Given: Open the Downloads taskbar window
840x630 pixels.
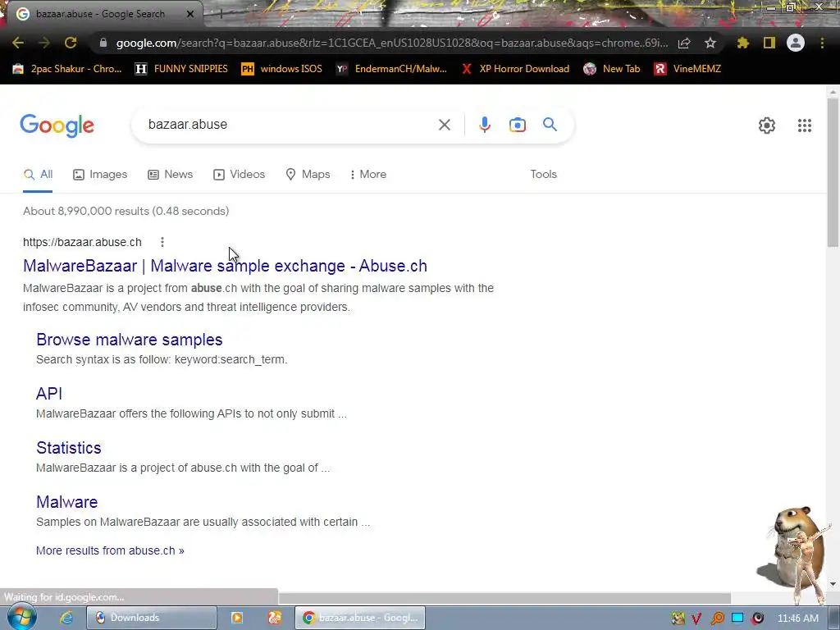Looking at the screenshot, I should pos(152,618).
